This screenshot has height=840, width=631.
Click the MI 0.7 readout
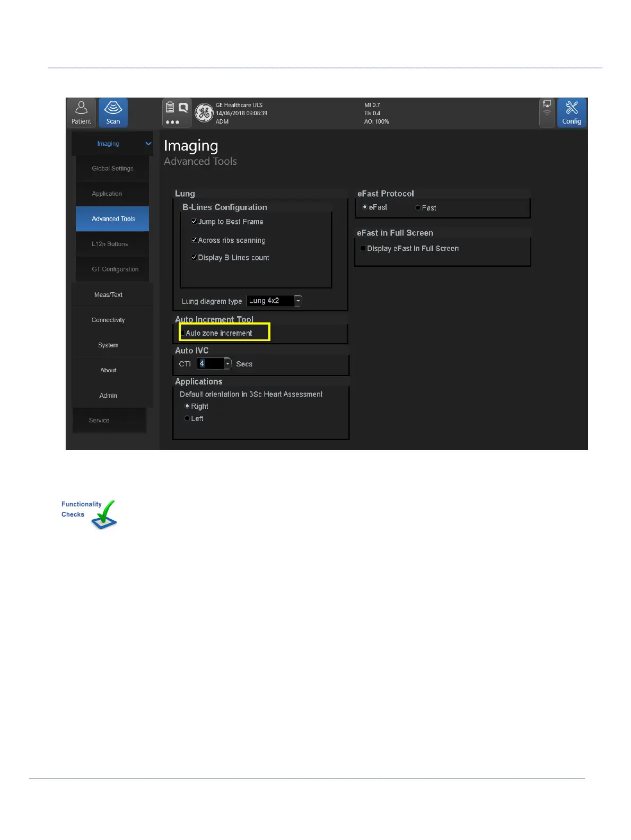372,105
